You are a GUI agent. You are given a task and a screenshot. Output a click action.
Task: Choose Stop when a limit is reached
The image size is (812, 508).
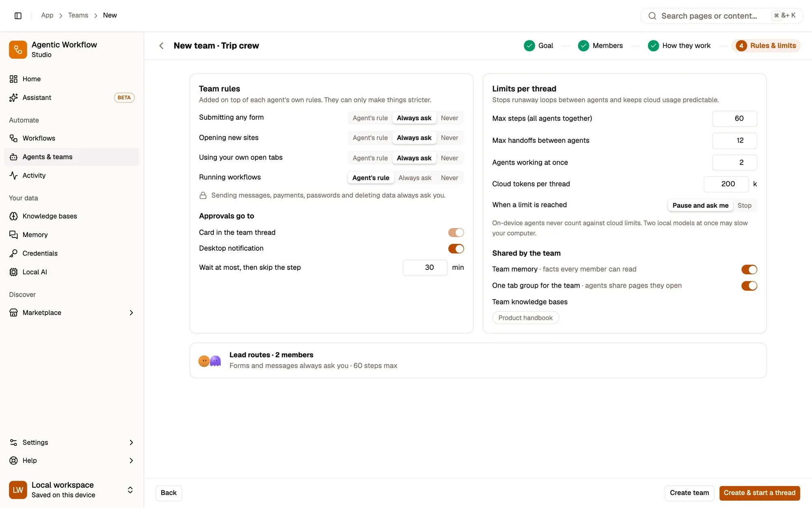(x=744, y=206)
